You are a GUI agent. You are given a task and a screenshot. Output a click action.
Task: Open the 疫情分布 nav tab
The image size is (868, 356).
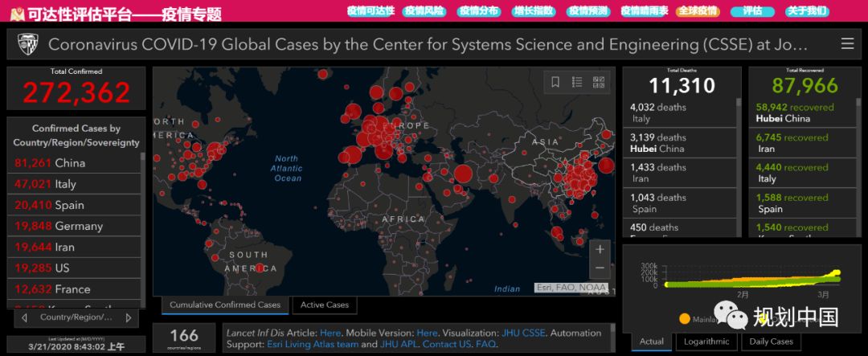pos(479,11)
